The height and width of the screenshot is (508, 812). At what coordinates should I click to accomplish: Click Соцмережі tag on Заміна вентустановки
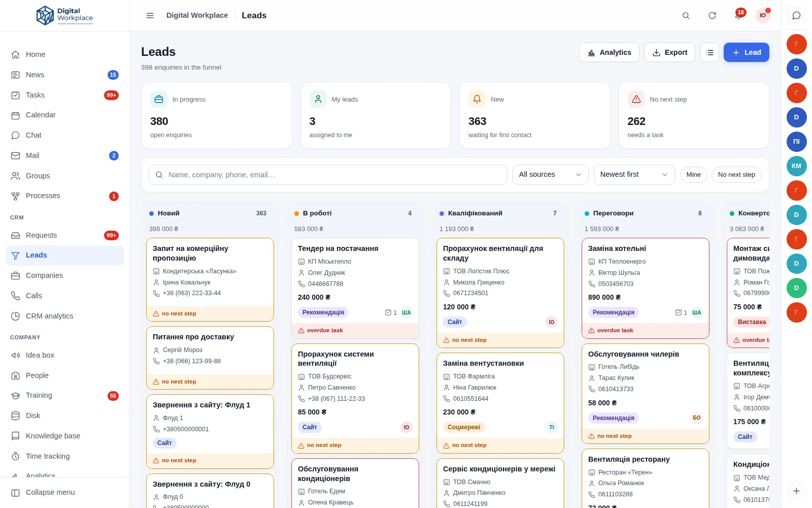[x=464, y=427]
